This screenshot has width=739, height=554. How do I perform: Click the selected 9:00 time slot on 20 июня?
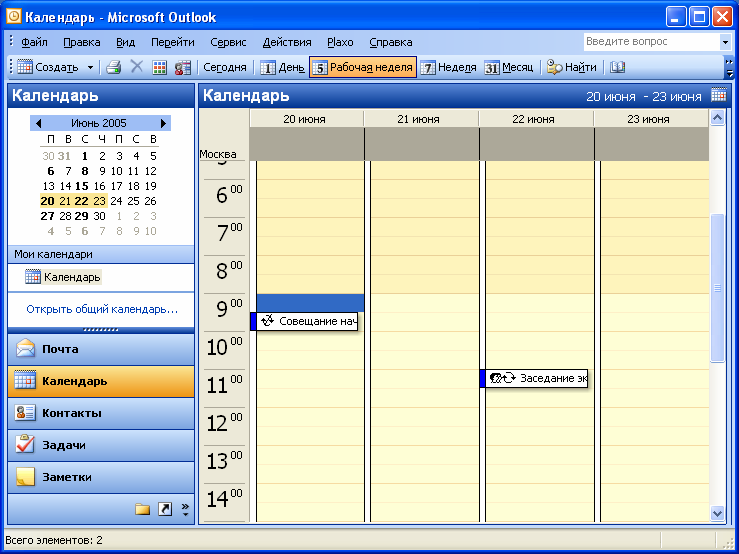pos(310,303)
